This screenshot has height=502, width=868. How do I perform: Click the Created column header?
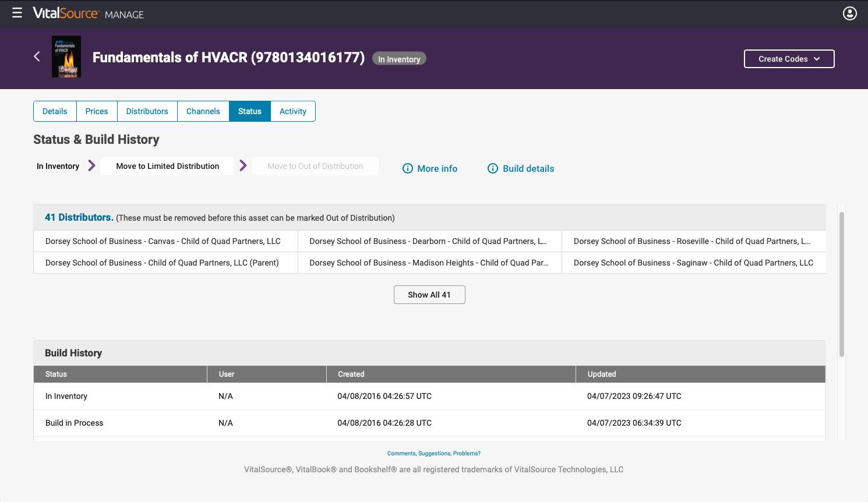pos(451,374)
